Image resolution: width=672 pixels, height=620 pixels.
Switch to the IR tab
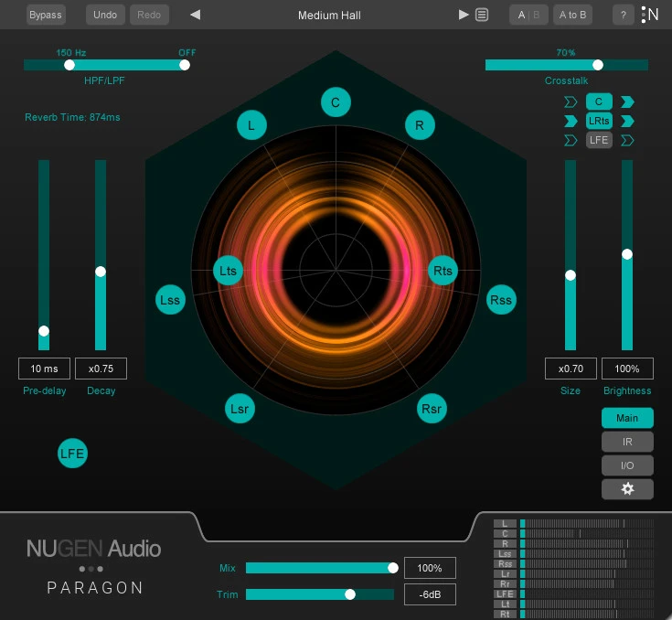(627, 442)
